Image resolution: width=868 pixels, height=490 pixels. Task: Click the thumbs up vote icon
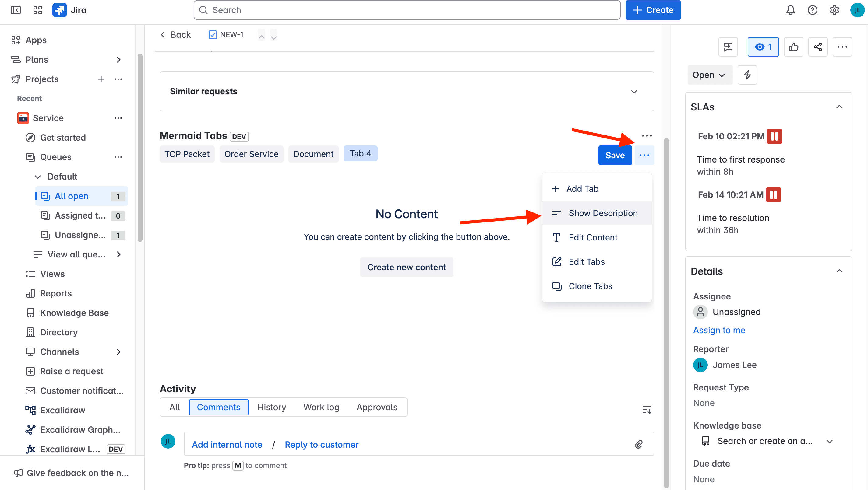[x=793, y=47]
